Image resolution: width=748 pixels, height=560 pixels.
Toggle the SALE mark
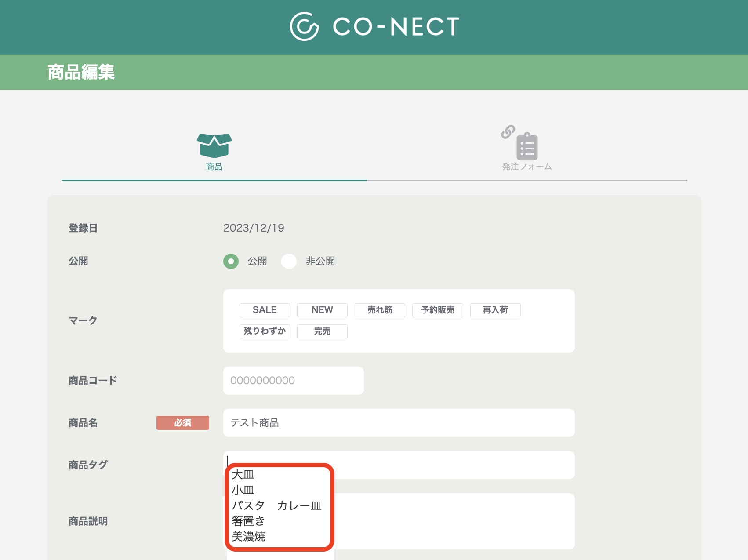[x=265, y=310]
